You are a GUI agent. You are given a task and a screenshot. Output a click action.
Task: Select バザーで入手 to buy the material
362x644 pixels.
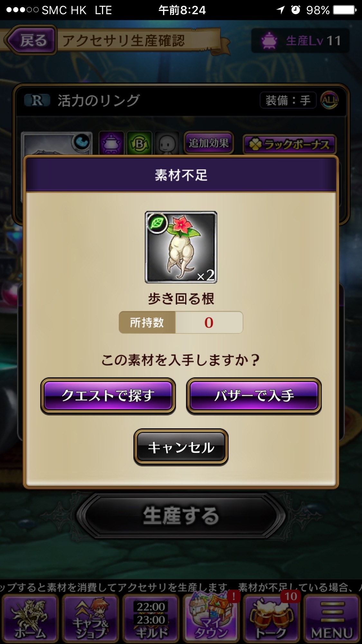tap(254, 396)
